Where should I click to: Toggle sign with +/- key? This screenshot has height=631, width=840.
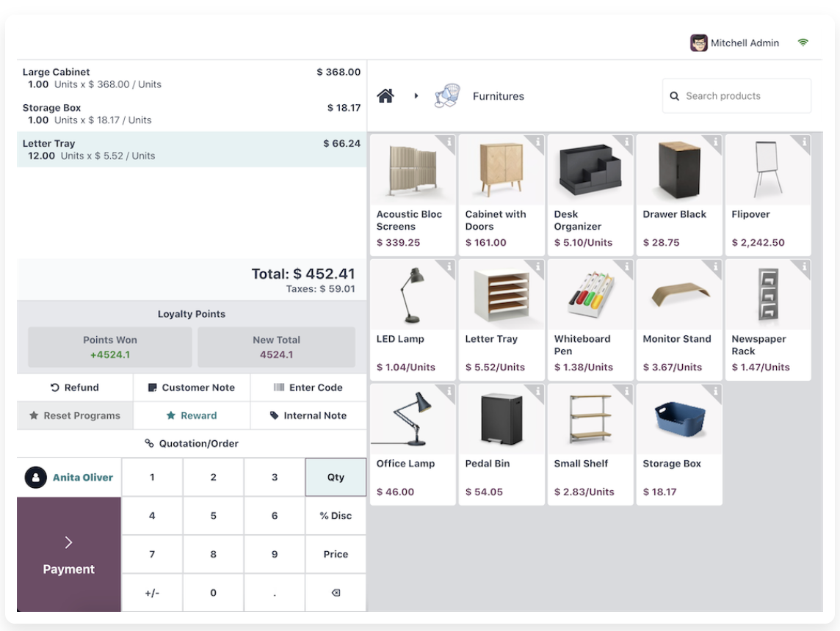pos(152,592)
